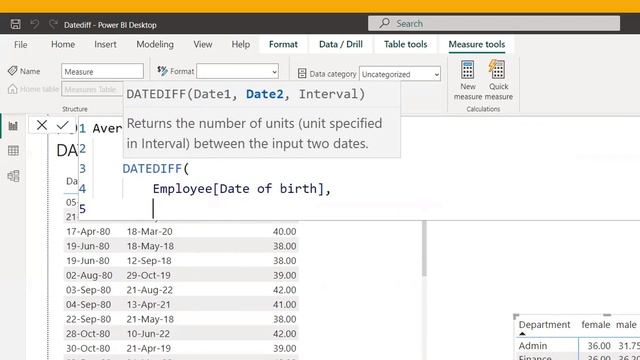
Task: Click the Undo arrow icon
Action: [35, 24]
